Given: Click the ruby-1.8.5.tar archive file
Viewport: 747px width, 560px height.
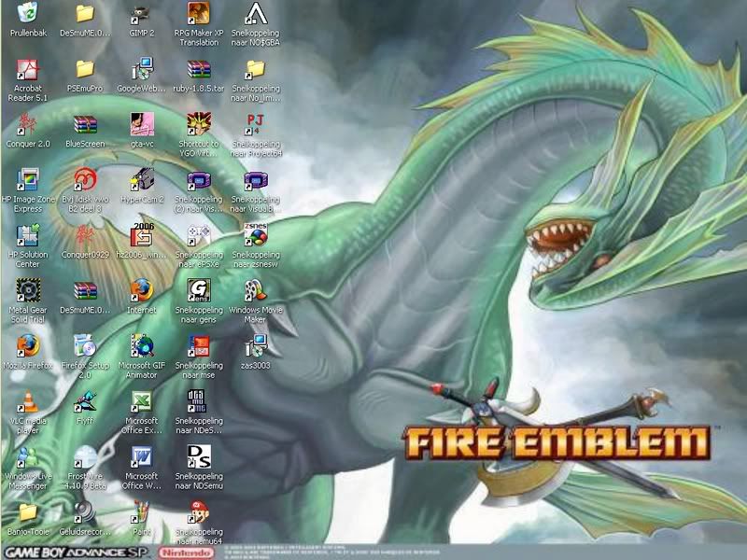Looking at the screenshot, I should [x=198, y=69].
